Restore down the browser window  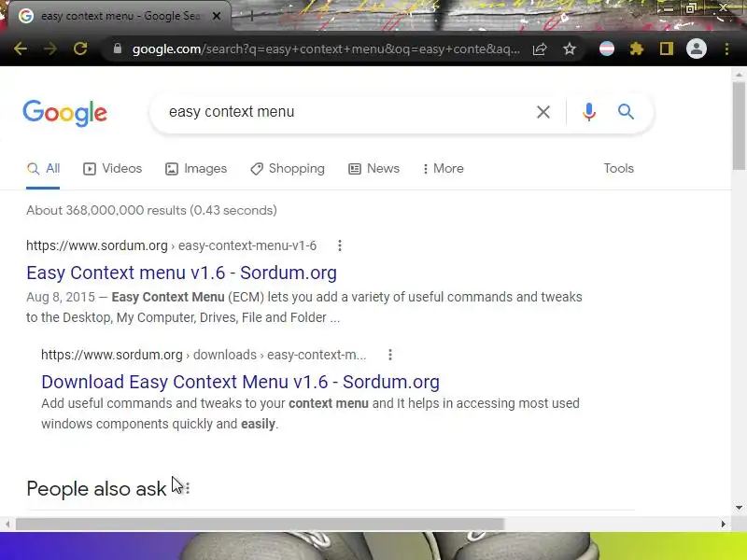[691, 7]
